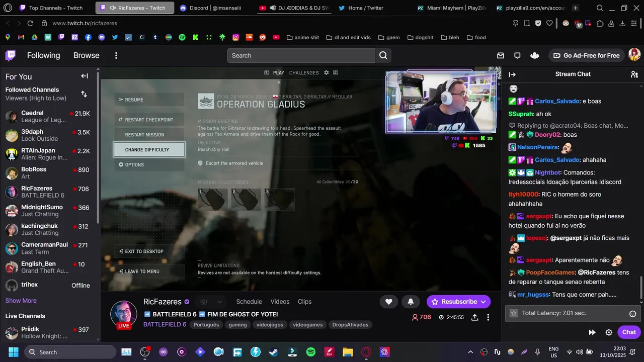Viewport: 644px width, 362px height.
Task: Show more followed channels
Action: point(21,301)
